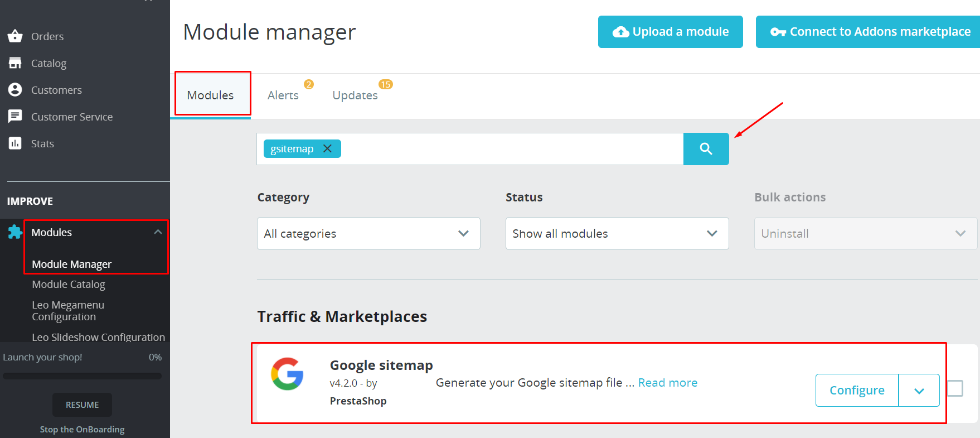
Task: Click the Catalog store icon
Action: click(15, 63)
